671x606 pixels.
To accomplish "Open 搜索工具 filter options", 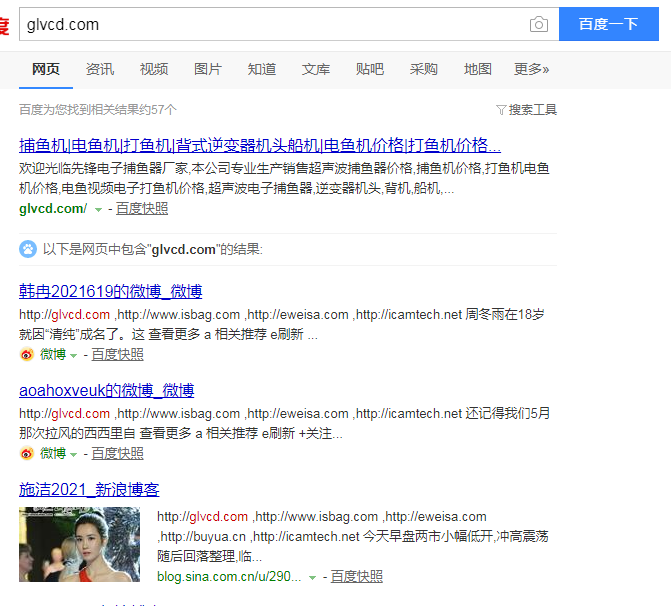I will (x=532, y=110).
